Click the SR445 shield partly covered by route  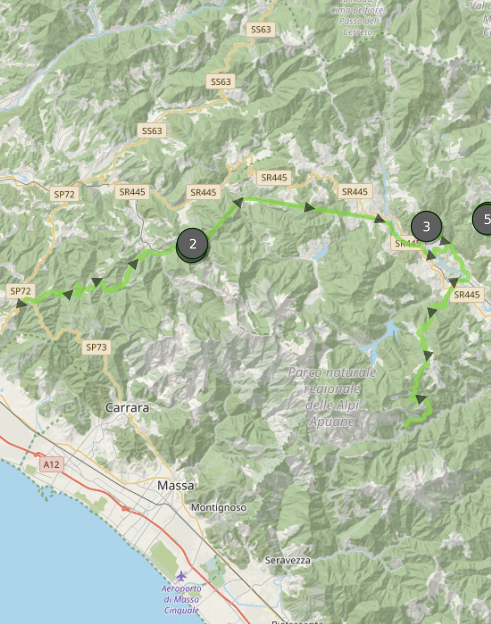406,243
